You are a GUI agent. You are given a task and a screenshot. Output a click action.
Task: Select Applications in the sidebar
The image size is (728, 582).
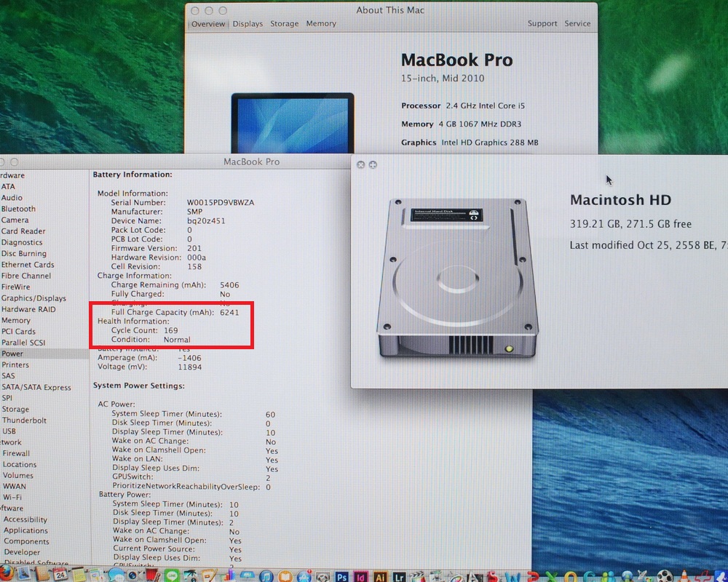26,530
